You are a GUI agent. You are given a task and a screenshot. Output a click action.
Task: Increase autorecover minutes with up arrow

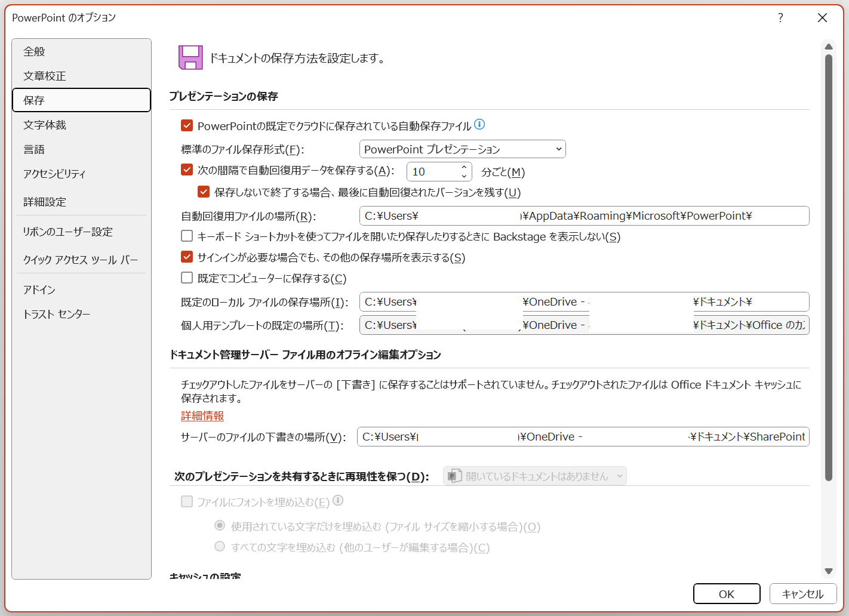point(464,168)
